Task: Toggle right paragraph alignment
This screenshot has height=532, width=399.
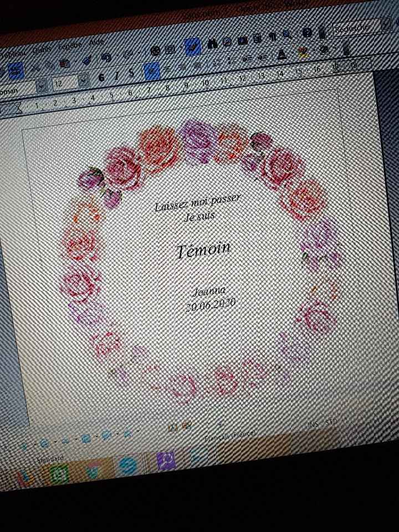Action: (182, 66)
